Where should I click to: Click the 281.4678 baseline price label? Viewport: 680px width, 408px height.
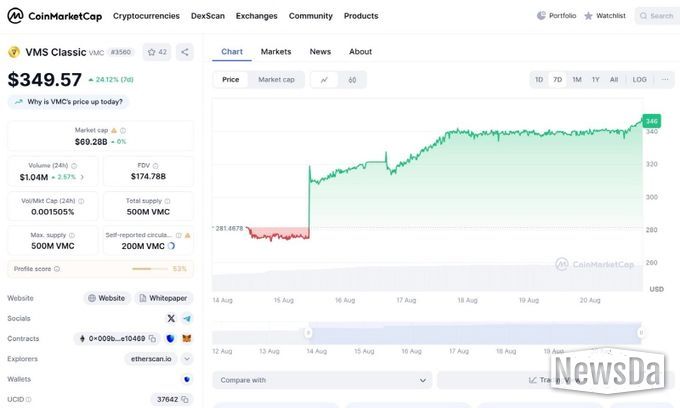tap(229, 228)
